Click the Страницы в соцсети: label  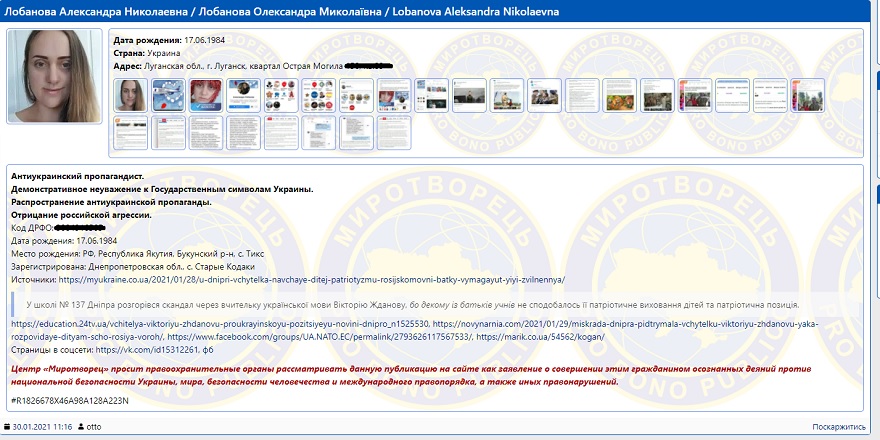pos(53,350)
